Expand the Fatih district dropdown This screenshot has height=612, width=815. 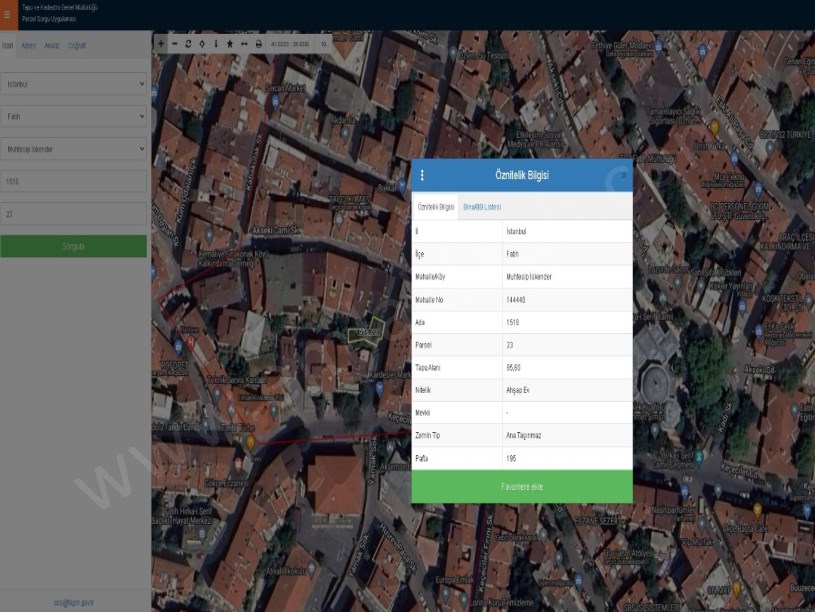click(74, 116)
